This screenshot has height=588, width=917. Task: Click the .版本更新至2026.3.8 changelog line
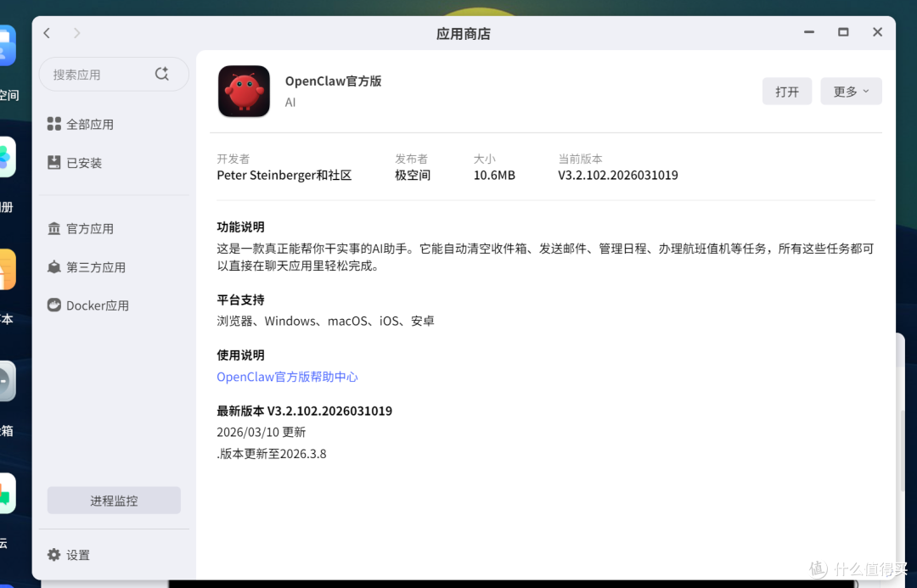272,454
